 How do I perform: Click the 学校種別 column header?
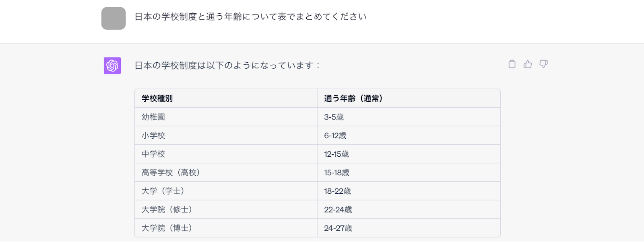(x=157, y=98)
